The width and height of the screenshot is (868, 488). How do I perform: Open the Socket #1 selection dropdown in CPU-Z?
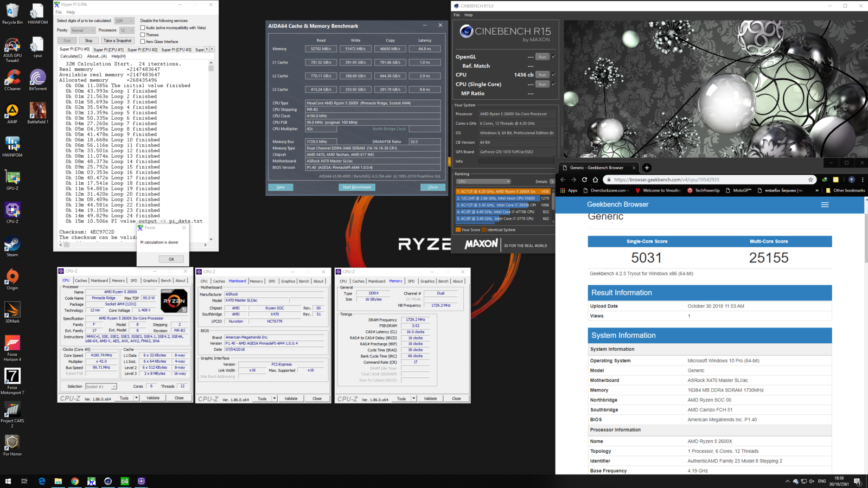click(101, 387)
